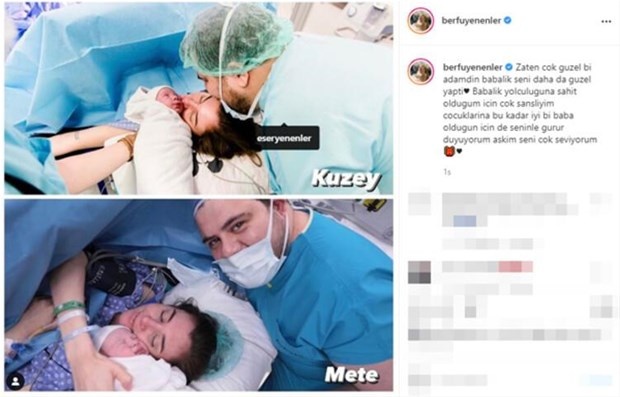Click verified badge beside header username

[x=508, y=20]
